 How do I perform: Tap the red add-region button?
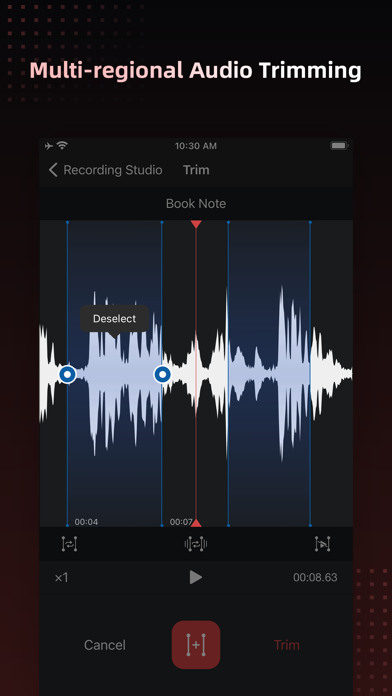click(x=196, y=645)
